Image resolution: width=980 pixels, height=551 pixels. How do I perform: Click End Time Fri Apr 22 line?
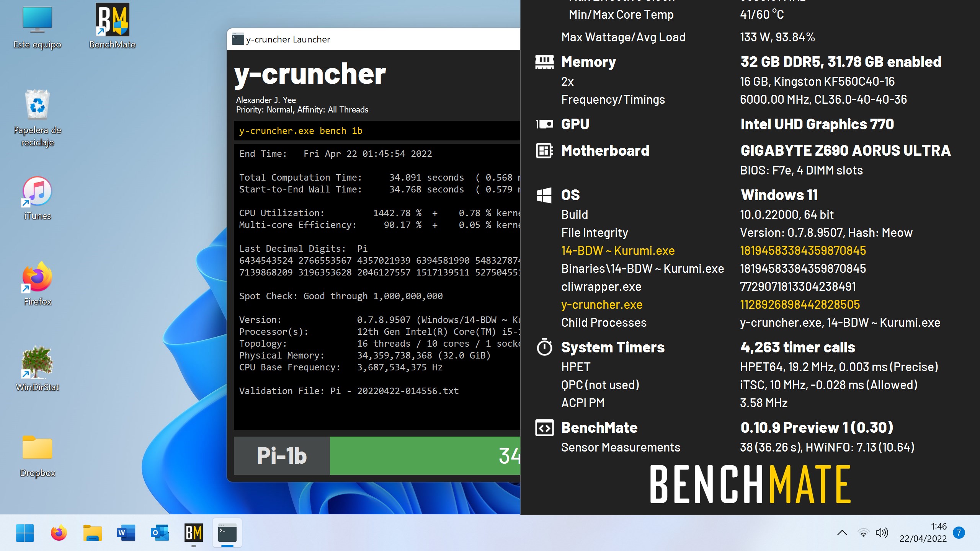click(x=335, y=154)
